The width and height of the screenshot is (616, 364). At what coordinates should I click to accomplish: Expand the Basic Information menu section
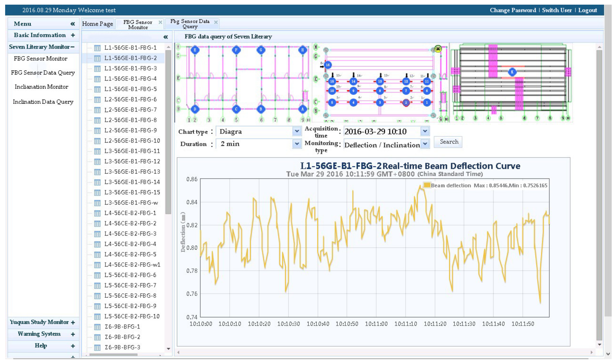(x=73, y=35)
